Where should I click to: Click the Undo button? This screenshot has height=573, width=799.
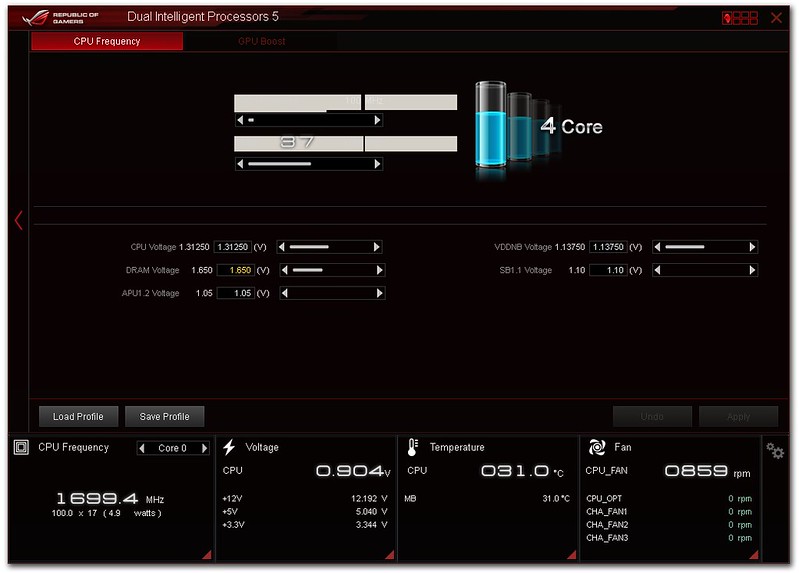click(652, 416)
